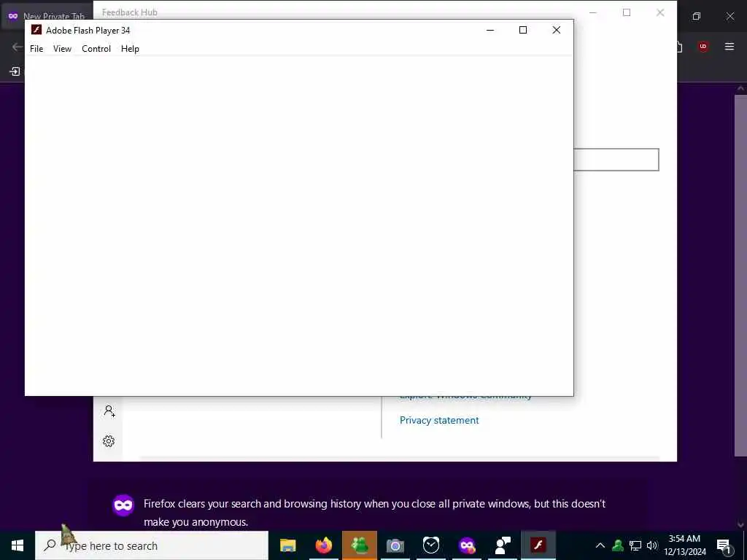Restore down the Firefox window
The image size is (747, 560).
pos(697,16)
